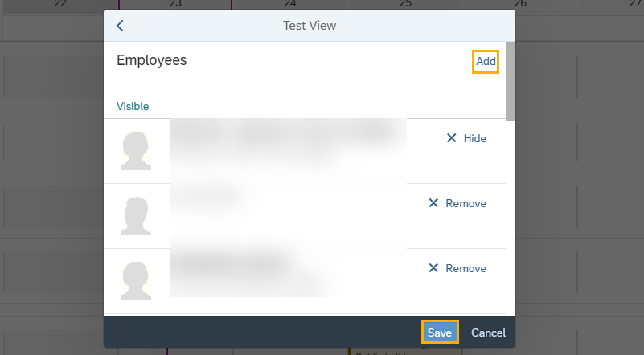The image size is (644, 355).
Task: Select day 26 in calendar header
Action: [520, 4]
